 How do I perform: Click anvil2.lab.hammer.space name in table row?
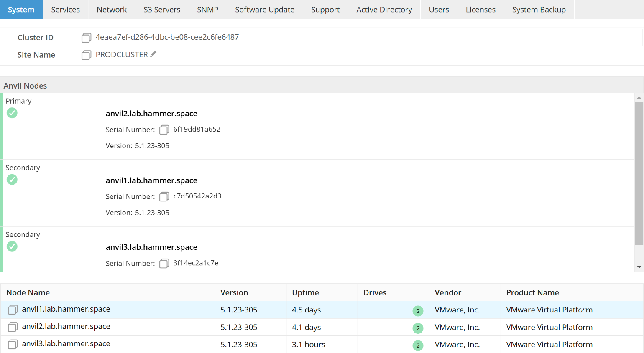point(66,326)
